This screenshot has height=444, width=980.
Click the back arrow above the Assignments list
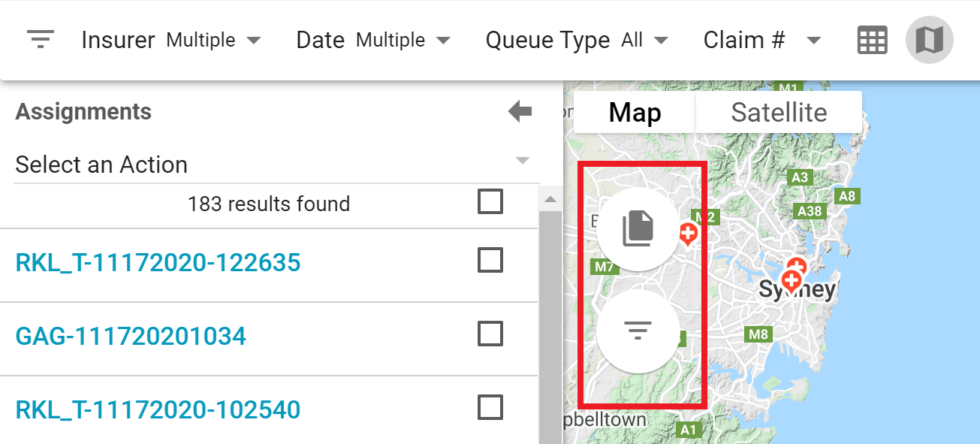pos(519,111)
